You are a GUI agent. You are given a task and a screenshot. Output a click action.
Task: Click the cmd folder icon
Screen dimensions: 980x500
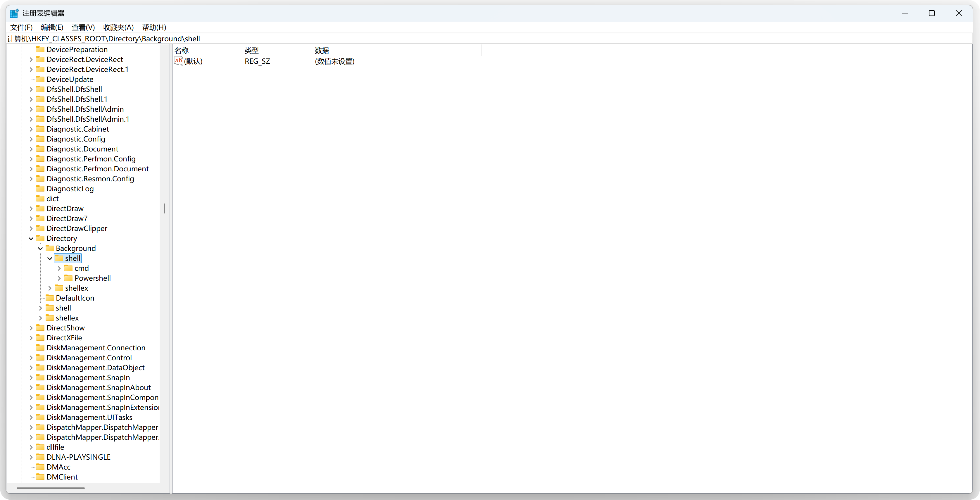[x=68, y=268]
